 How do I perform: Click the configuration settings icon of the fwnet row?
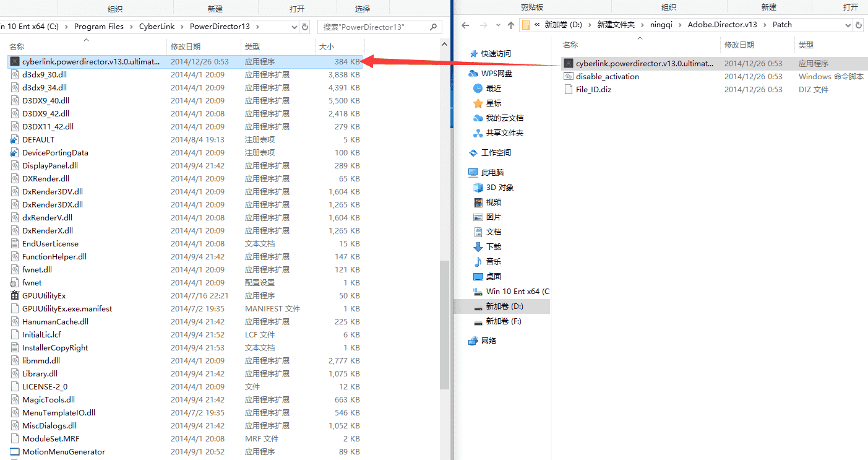[15, 282]
